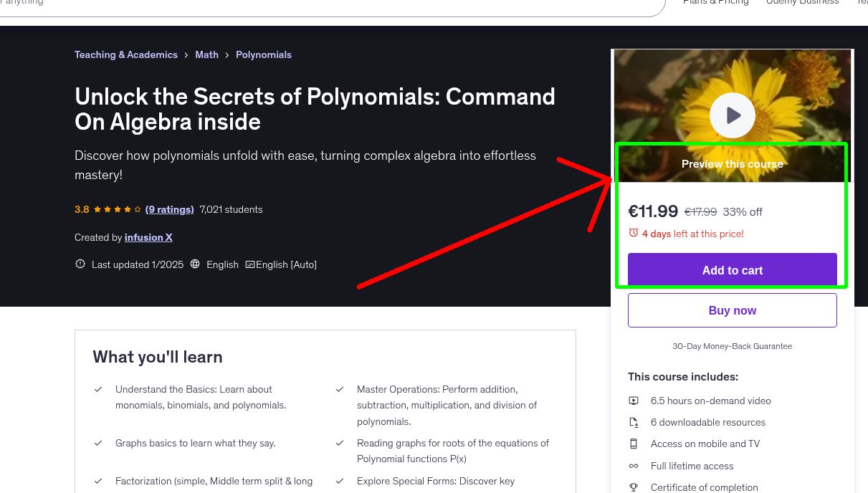Click the downloadable resources icon

pos(634,422)
